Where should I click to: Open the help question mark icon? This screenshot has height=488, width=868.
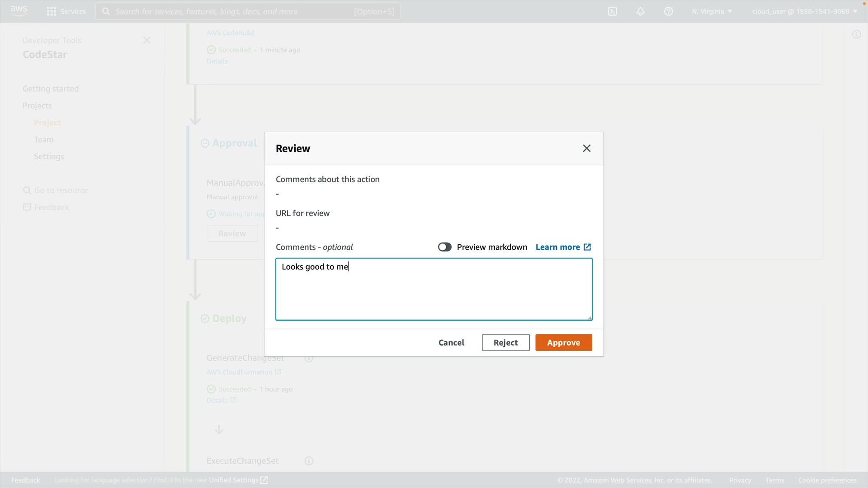click(x=669, y=11)
